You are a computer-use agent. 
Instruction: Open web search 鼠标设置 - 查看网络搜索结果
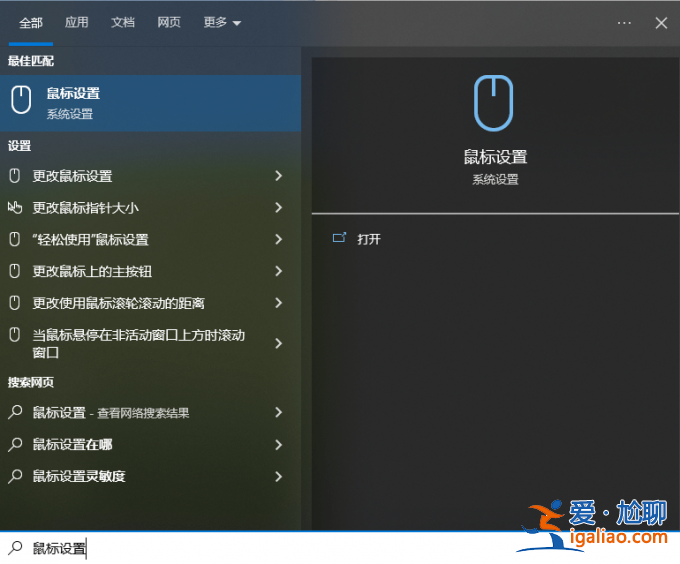pyautogui.click(x=150, y=413)
